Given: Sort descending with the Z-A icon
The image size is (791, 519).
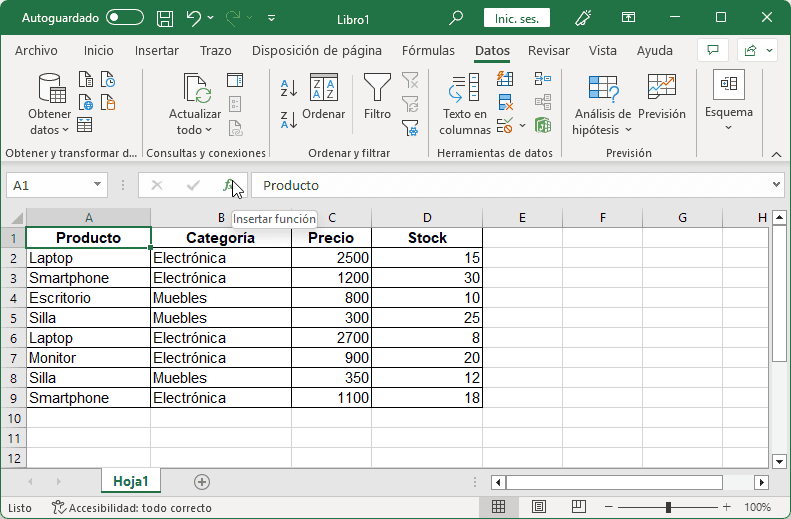Looking at the screenshot, I should pos(288,120).
